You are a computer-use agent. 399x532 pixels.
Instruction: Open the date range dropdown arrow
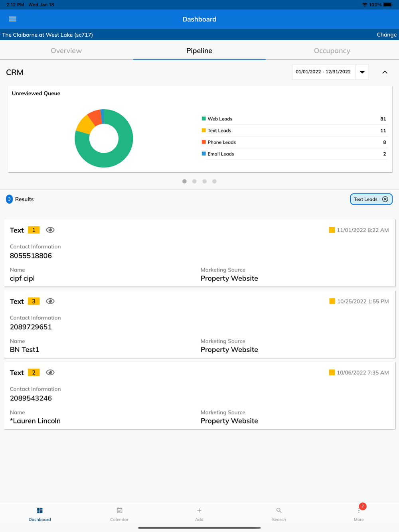coord(362,72)
